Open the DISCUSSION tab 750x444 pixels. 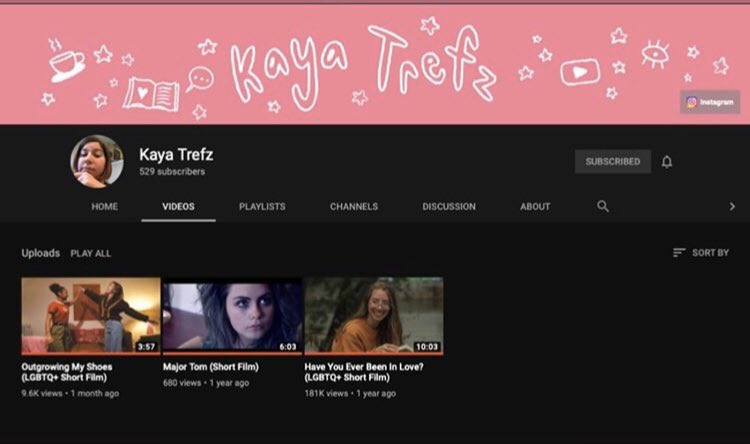point(449,207)
